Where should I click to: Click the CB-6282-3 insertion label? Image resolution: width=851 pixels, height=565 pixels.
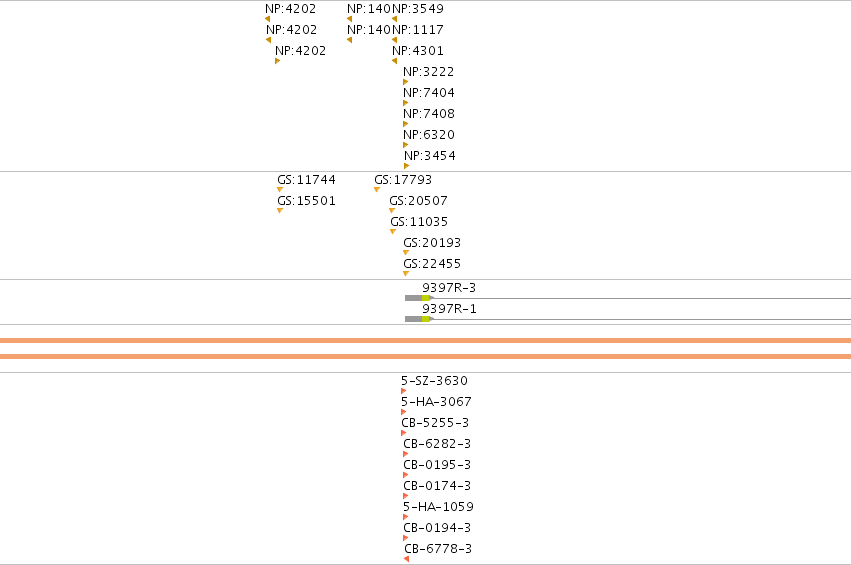click(x=437, y=444)
